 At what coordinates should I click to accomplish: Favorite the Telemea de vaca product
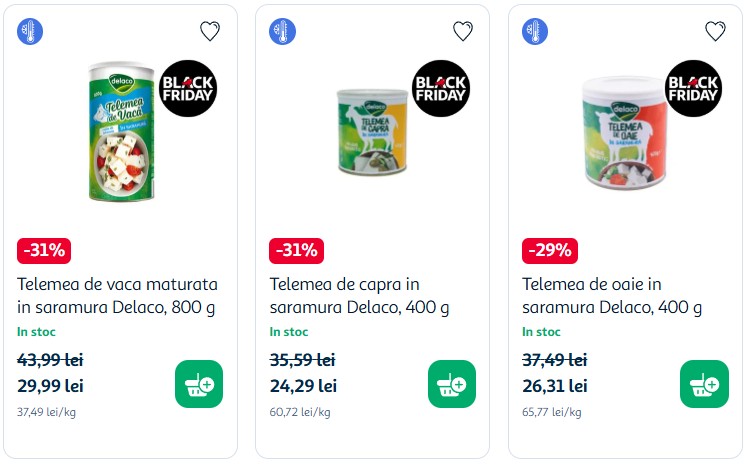click(210, 31)
